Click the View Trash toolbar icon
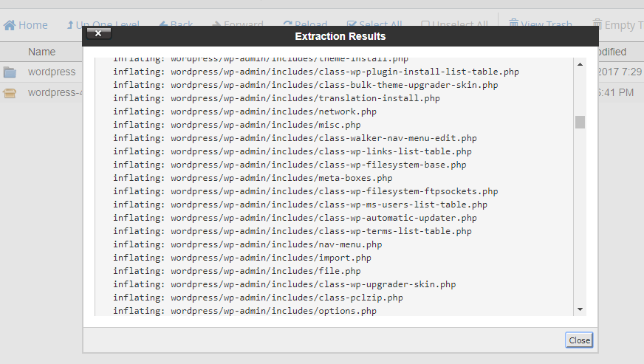The image size is (644, 364). click(513, 25)
